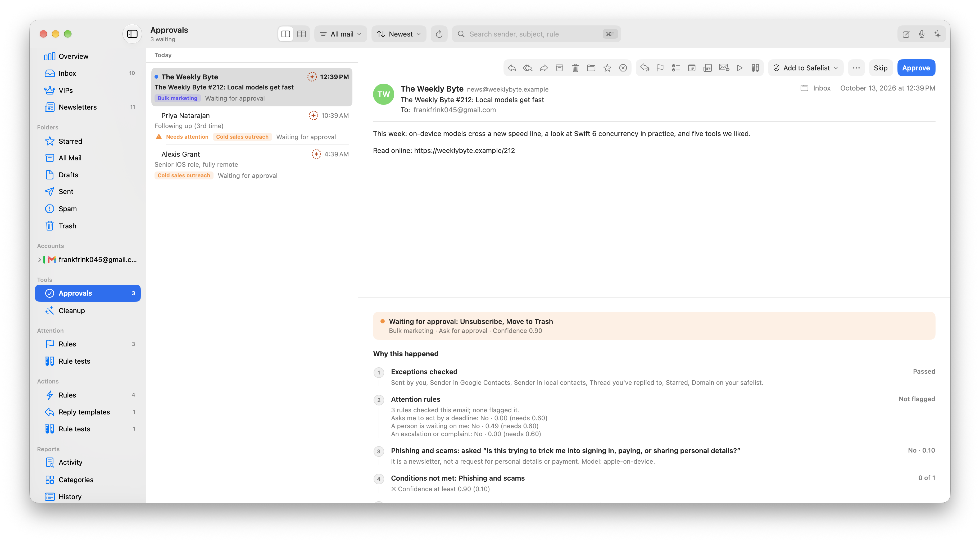Click the play triangle icon in toolbar
This screenshot has width=980, height=542.
pos(739,68)
